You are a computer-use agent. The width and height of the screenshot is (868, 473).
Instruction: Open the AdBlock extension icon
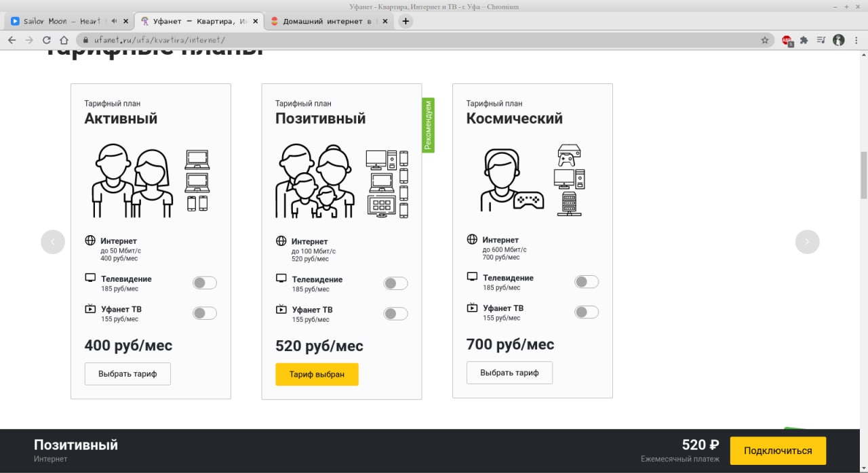[787, 41]
